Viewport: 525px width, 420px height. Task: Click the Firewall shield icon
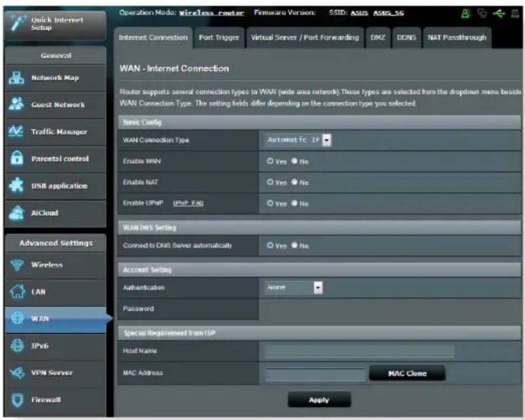(x=17, y=400)
